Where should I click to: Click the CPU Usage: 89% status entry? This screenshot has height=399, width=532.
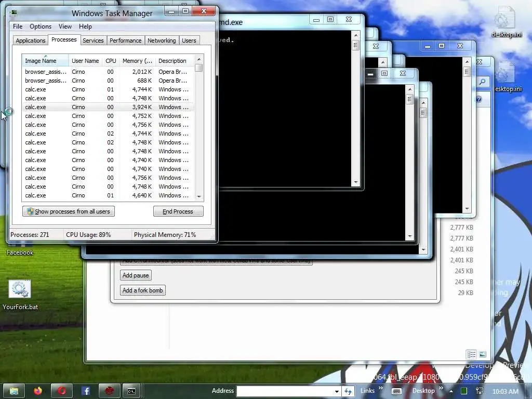(x=88, y=234)
